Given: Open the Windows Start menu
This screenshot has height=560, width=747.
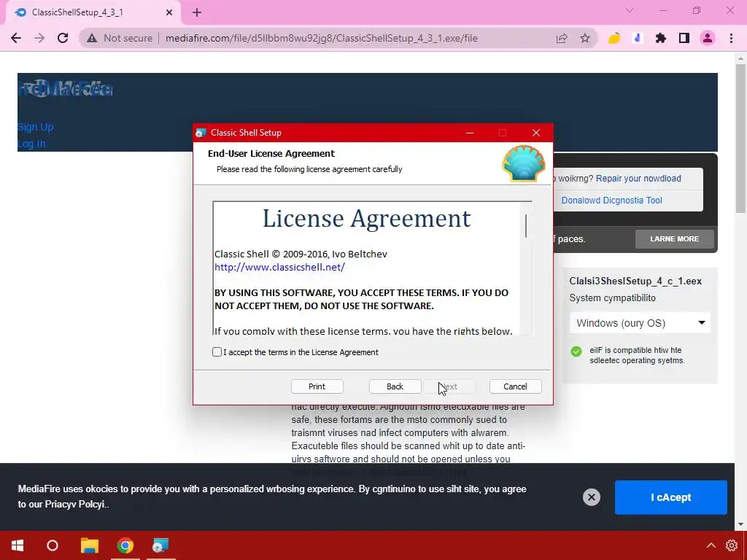Looking at the screenshot, I should [x=18, y=545].
